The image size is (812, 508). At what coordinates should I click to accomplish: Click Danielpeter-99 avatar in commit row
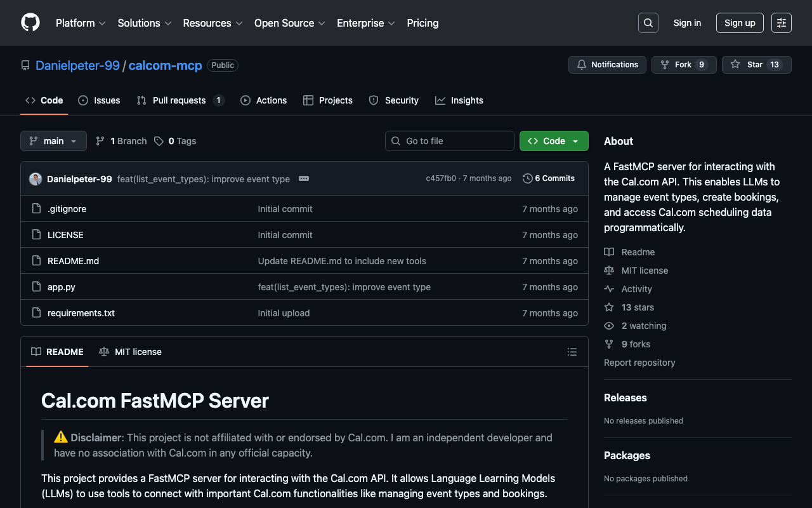(36, 179)
